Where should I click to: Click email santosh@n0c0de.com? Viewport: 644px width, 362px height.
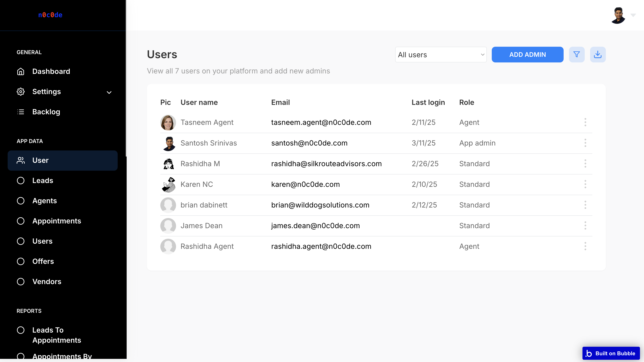point(309,143)
